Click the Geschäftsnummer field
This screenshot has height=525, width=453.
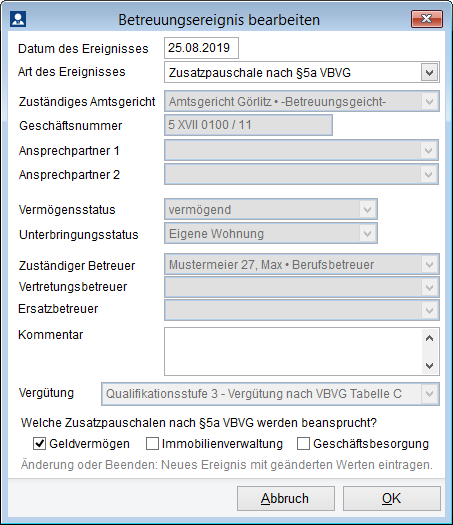[248, 125]
